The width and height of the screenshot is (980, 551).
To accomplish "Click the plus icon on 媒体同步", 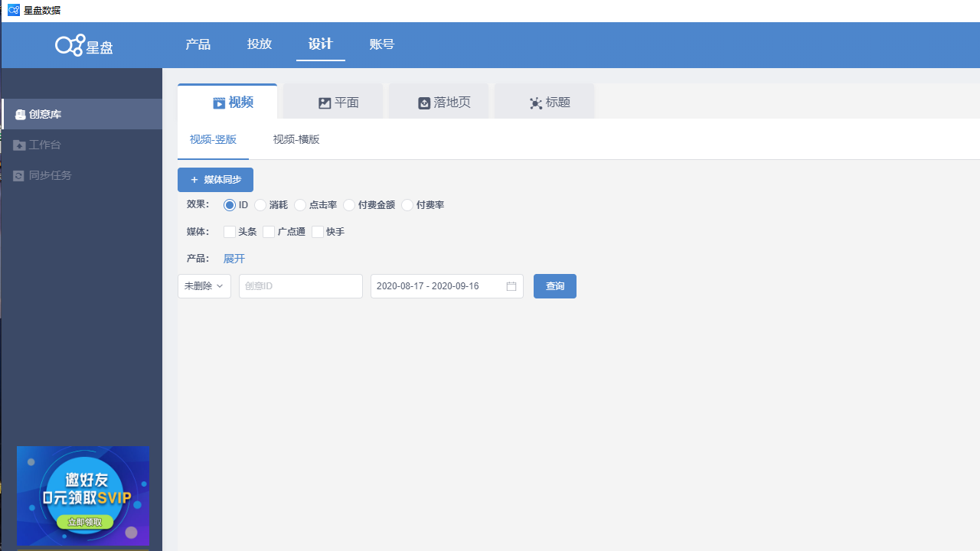I will 194,179.
